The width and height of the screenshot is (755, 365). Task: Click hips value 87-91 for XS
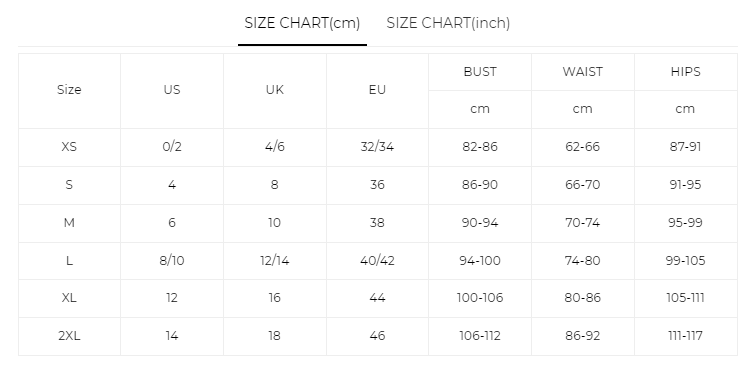(685, 147)
